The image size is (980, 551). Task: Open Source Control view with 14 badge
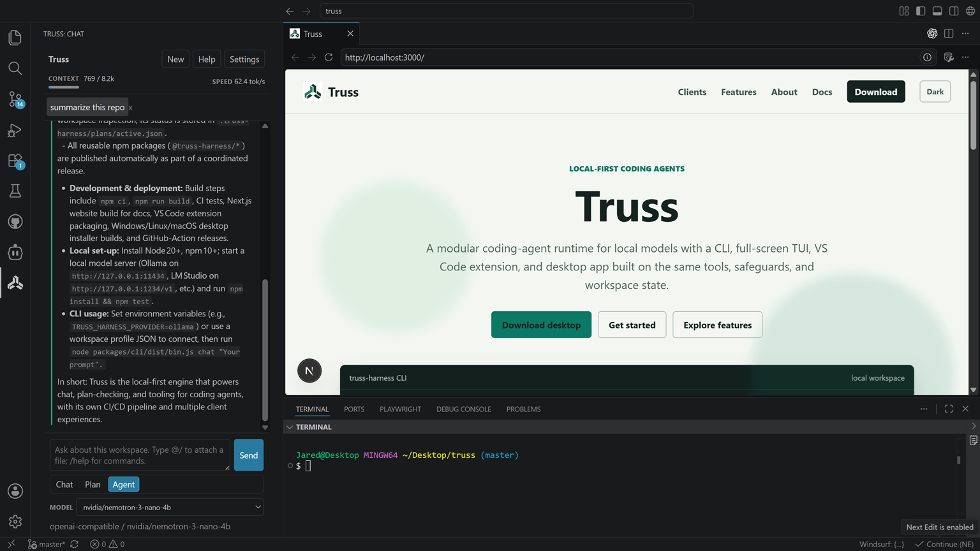pyautogui.click(x=15, y=99)
